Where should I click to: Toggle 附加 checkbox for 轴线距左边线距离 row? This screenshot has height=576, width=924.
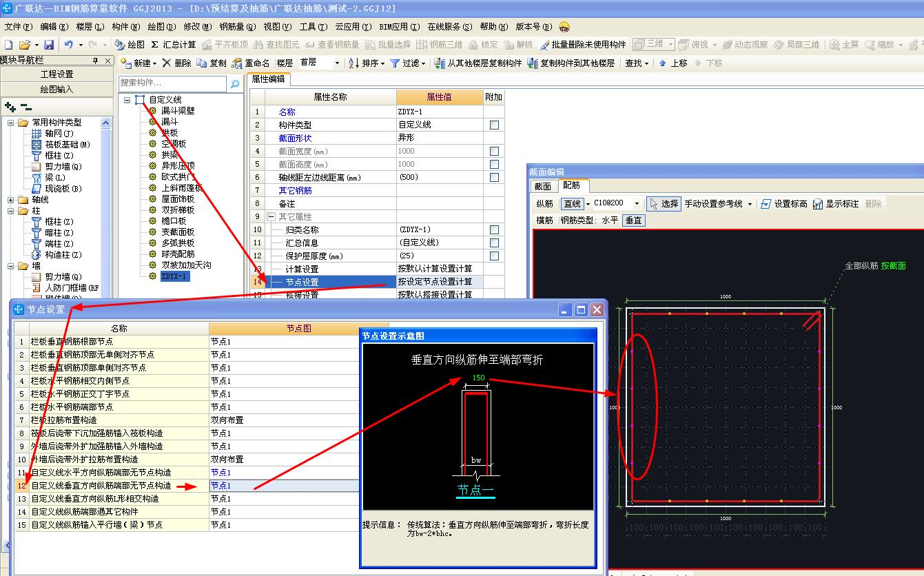click(494, 178)
